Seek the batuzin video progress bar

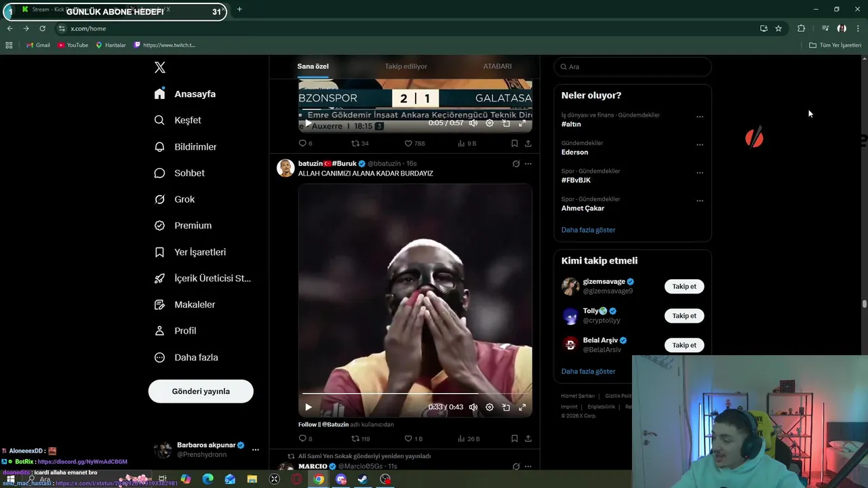[x=414, y=393]
